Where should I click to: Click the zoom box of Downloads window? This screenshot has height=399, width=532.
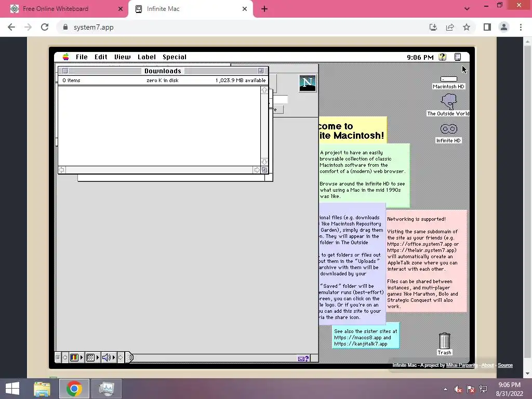pos(261,71)
